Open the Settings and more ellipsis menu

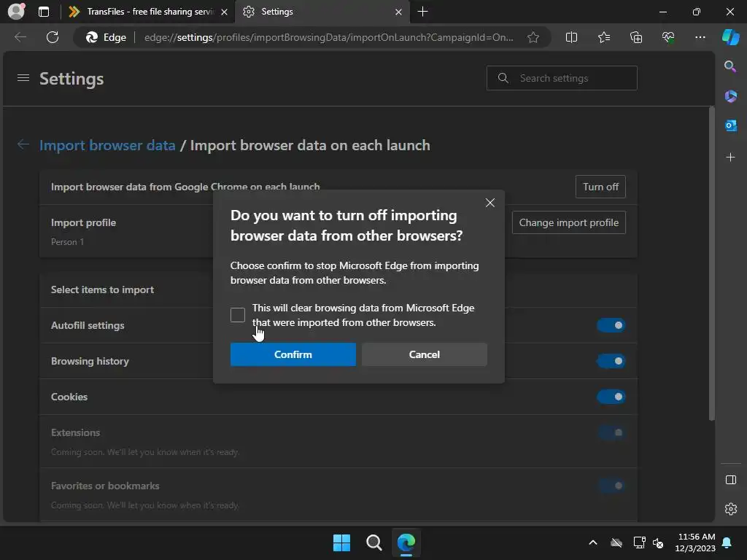click(x=700, y=37)
